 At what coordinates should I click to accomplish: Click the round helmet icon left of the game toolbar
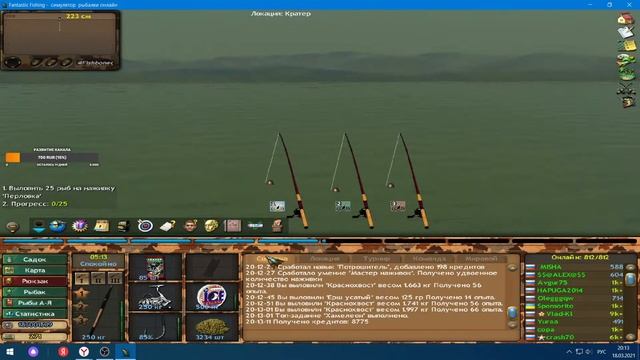point(12,226)
